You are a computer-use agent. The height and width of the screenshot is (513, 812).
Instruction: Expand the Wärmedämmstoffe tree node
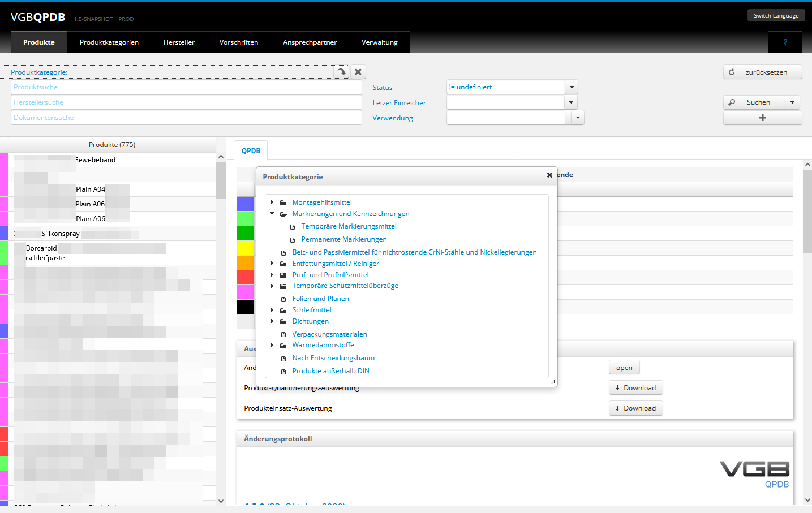point(272,345)
